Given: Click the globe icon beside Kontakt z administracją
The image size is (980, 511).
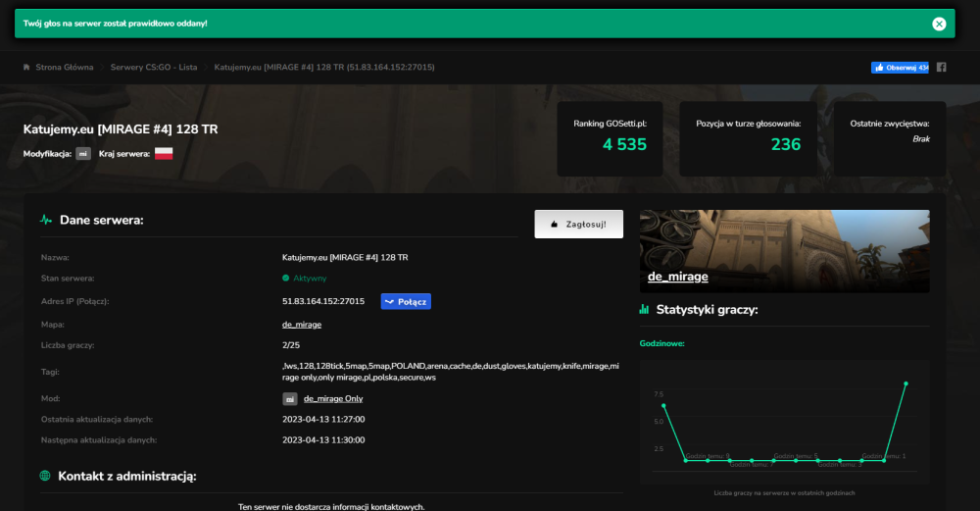Looking at the screenshot, I should [45, 476].
